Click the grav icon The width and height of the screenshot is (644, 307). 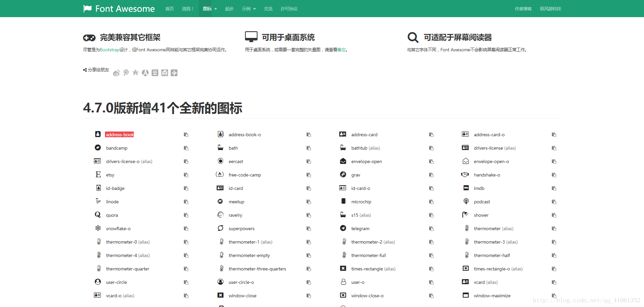[343, 174]
